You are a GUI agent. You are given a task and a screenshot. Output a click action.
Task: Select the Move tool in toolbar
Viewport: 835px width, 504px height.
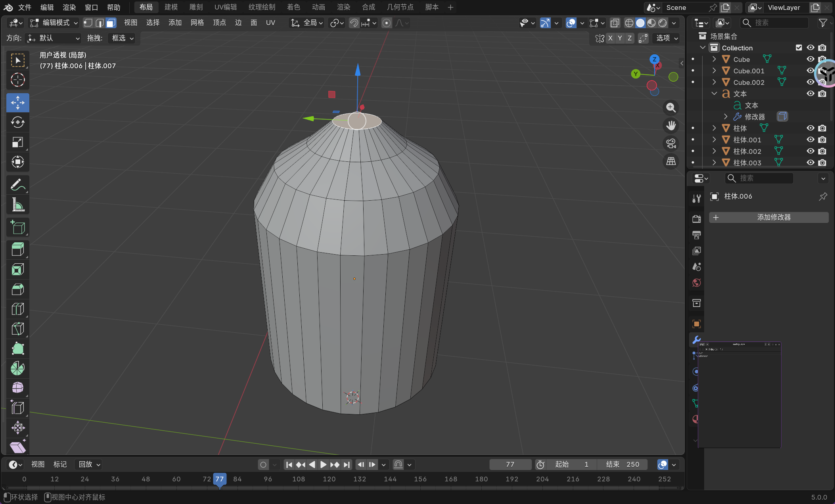tap(17, 103)
